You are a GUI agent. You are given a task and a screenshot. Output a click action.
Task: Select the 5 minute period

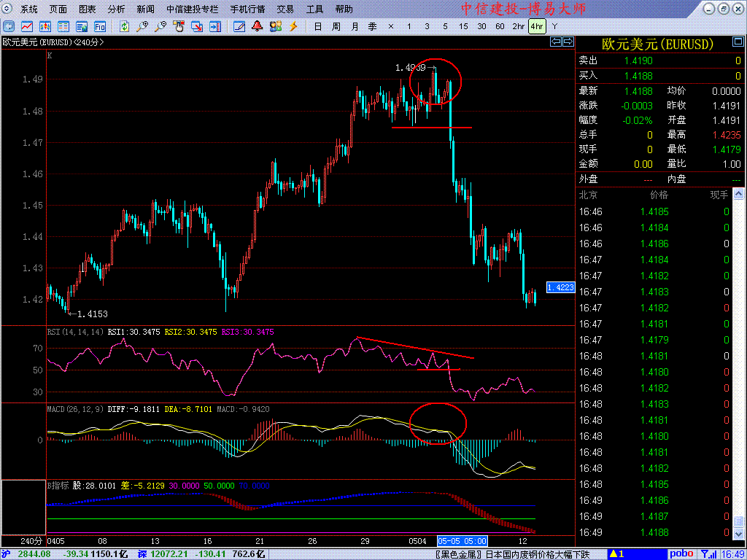pyautogui.click(x=445, y=27)
